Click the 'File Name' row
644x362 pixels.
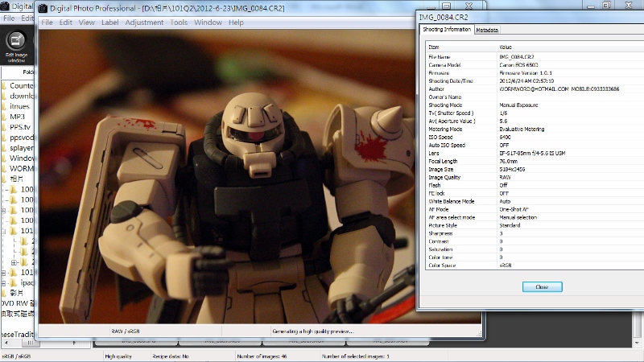tap(535, 57)
